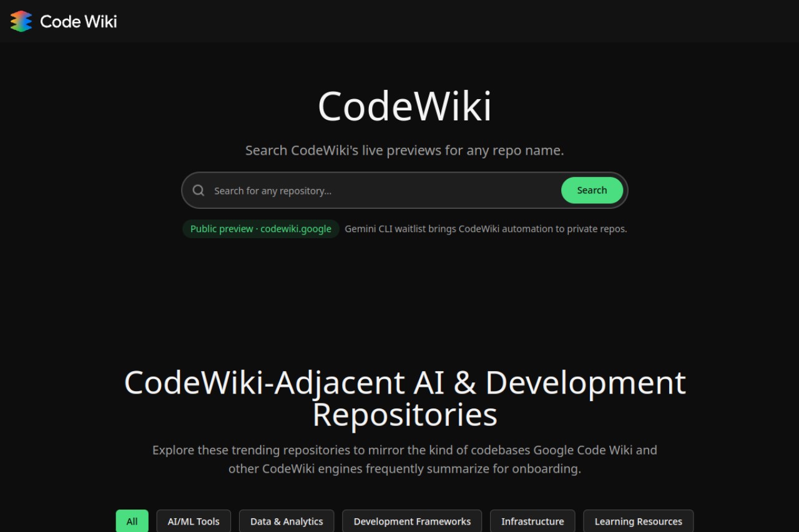Open the Code Wiki home text link
Viewport: 799px width, 532px height.
[79, 21]
